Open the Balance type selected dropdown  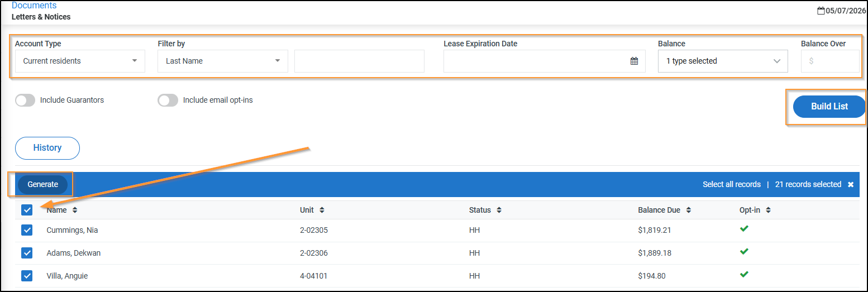pyautogui.click(x=723, y=61)
